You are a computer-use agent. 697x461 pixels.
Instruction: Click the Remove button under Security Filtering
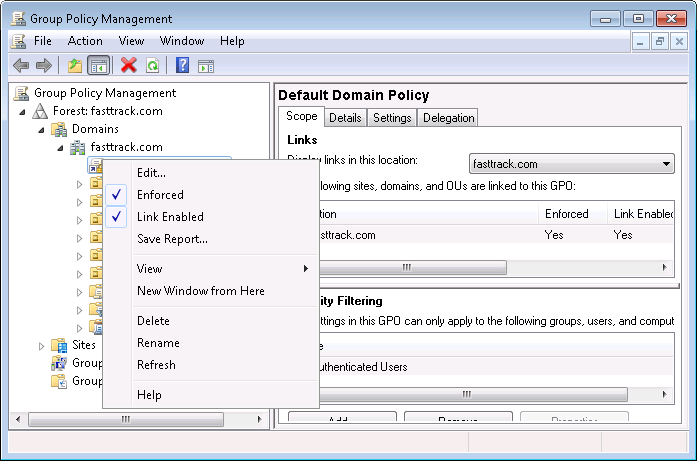pyautogui.click(x=458, y=417)
